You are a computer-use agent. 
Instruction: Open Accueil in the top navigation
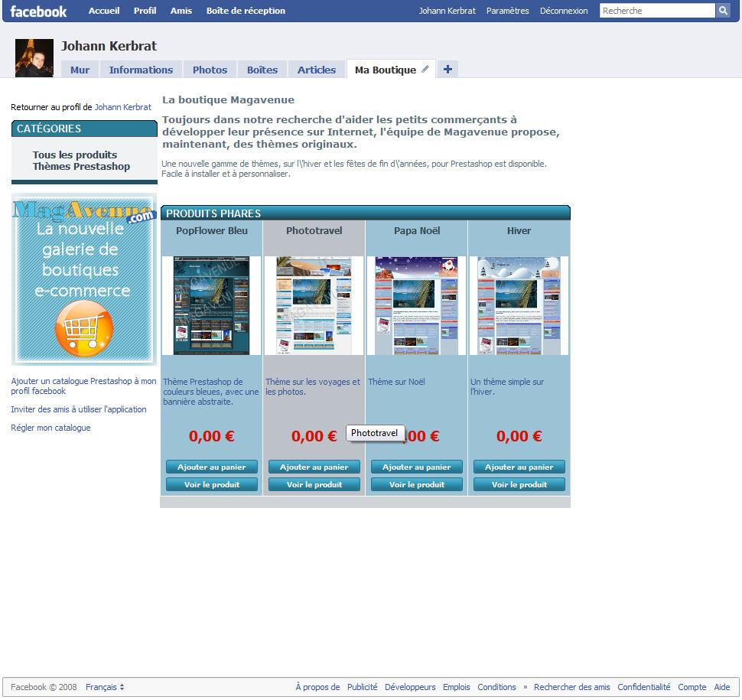point(104,11)
